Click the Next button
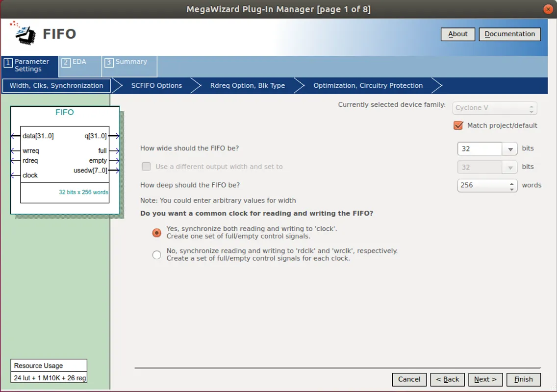The height and width of the screenshot is (392, 557). pyautogui.click(x=485, y=379)
